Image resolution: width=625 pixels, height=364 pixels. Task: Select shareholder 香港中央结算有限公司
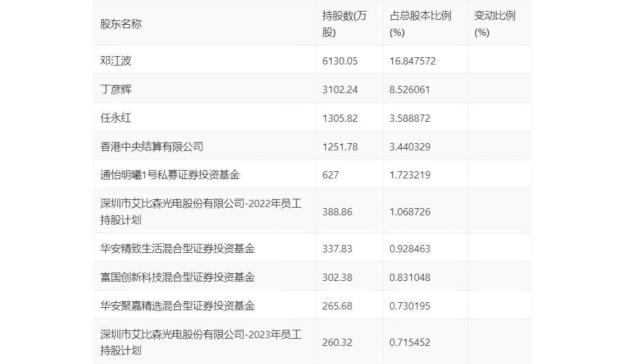click(152, 146)
